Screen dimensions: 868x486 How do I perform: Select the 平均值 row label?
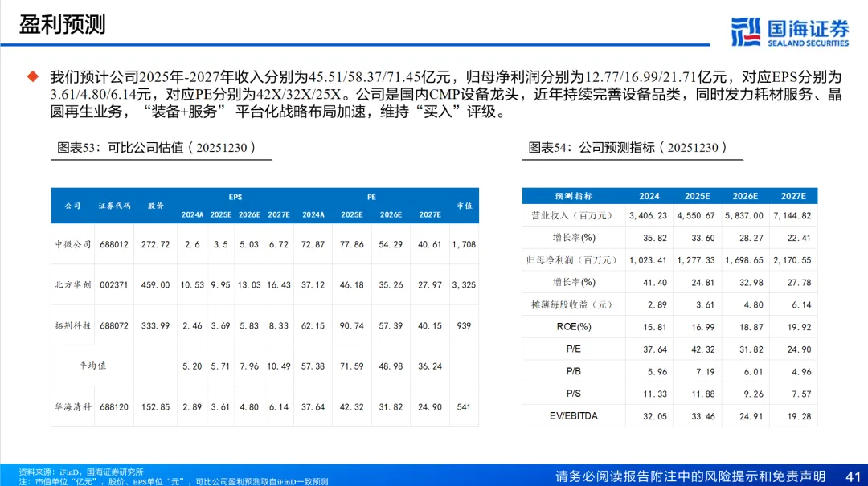(x=92, y=366)
